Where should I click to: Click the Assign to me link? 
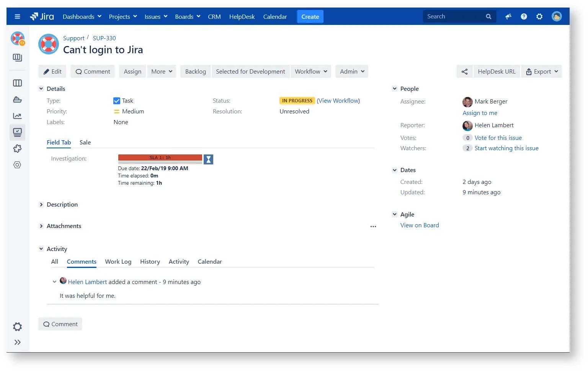click(480, 113)
